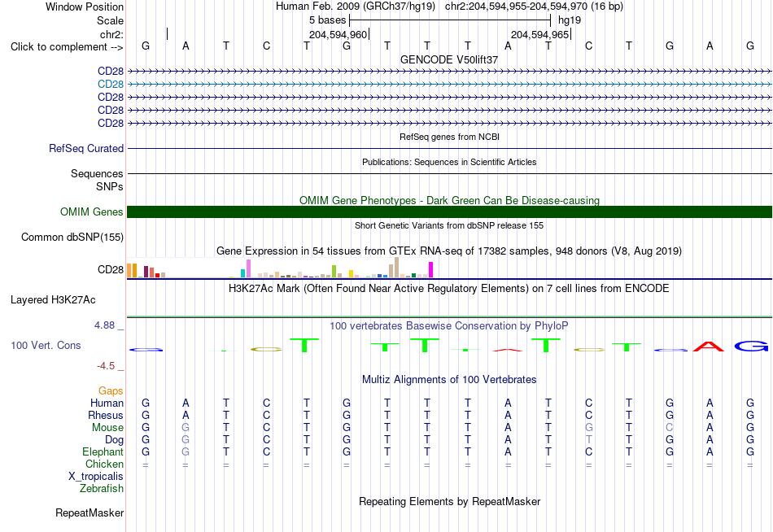
Task: Click the Human alignment row label
Action: click(x=107, y=403)
